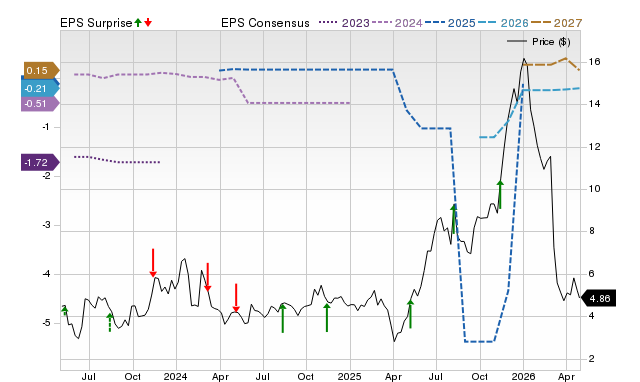
Task: Click the red down arrow in legend
Action: click(x=148, y=23)
